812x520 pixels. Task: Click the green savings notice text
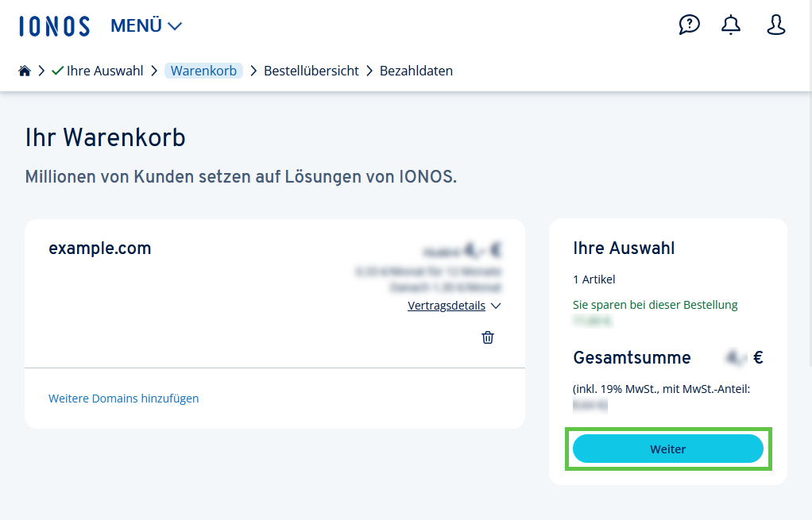click(x=655, y=305)
